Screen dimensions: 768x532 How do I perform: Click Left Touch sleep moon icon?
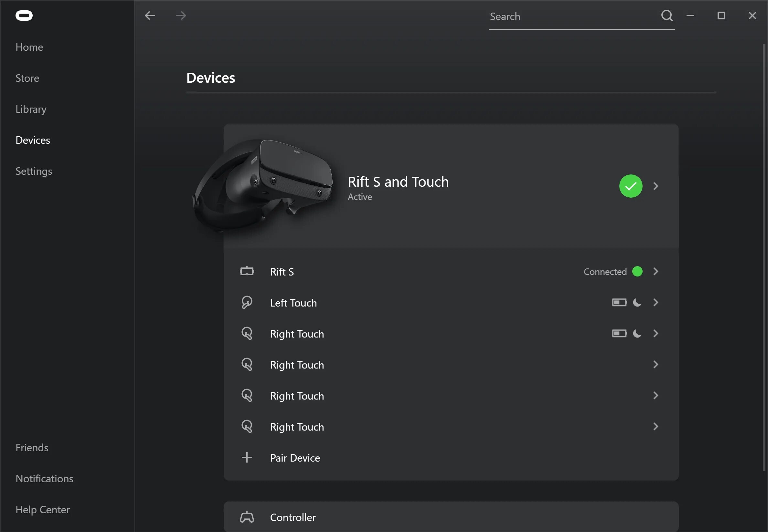(637, 302)
